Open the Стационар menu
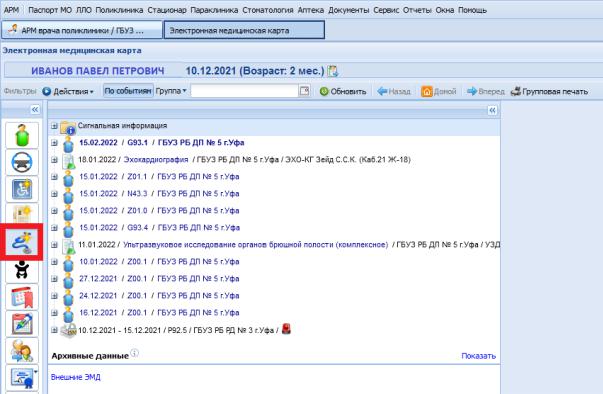 click(x=167, y=10)
